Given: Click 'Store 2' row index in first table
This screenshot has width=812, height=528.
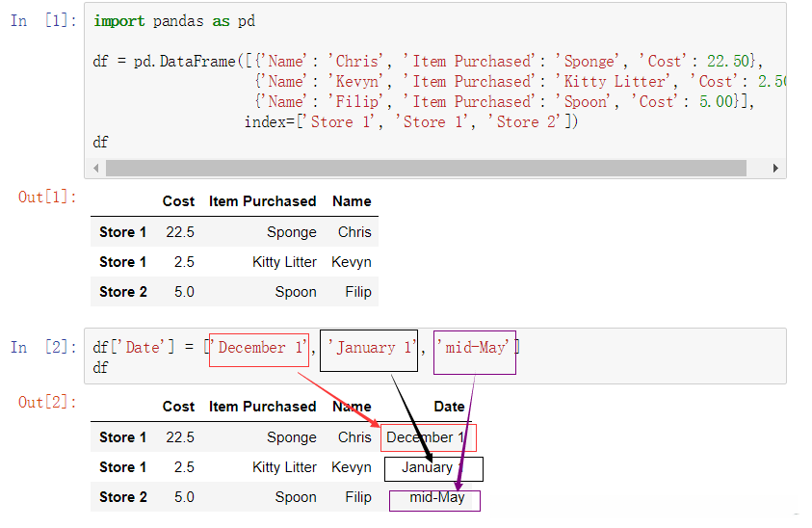Looking at the screenshot, I should [x=122, y=292].
